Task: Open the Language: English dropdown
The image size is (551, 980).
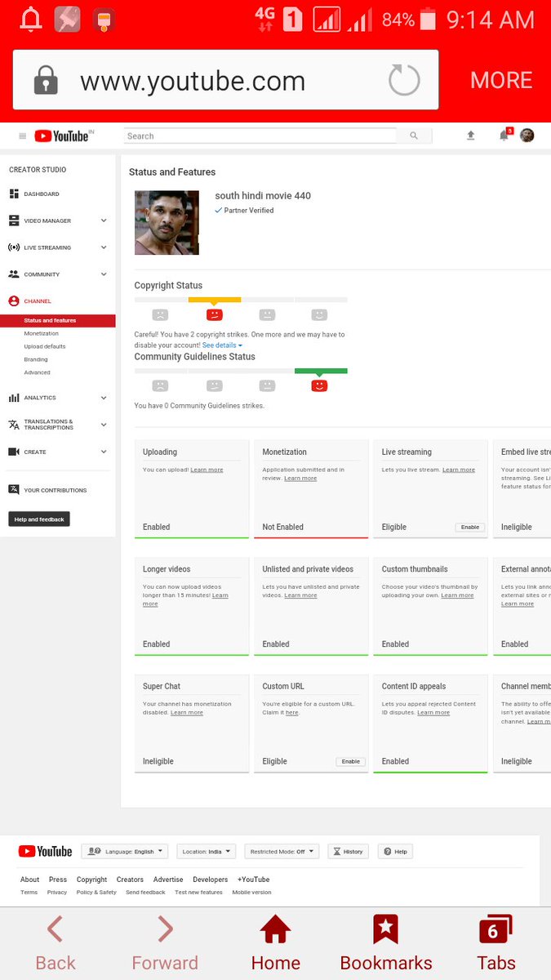Action: (x=125, y=851)
